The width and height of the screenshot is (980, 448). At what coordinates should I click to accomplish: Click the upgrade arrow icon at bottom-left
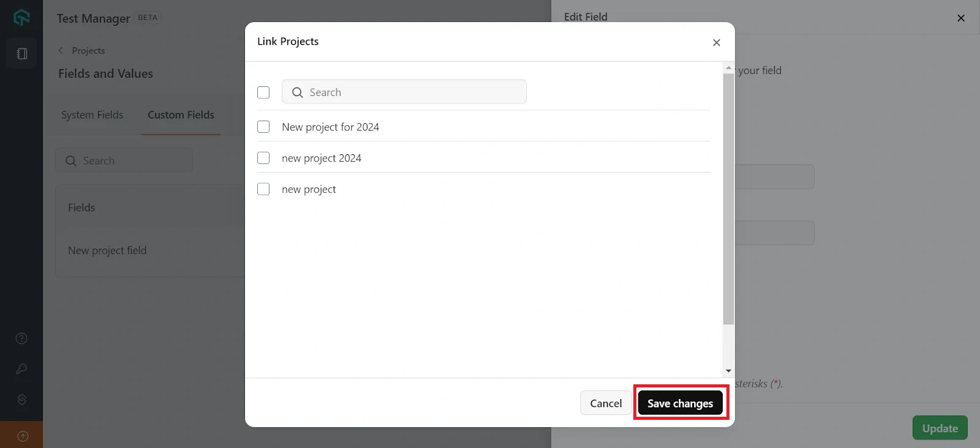coord(22,436)
